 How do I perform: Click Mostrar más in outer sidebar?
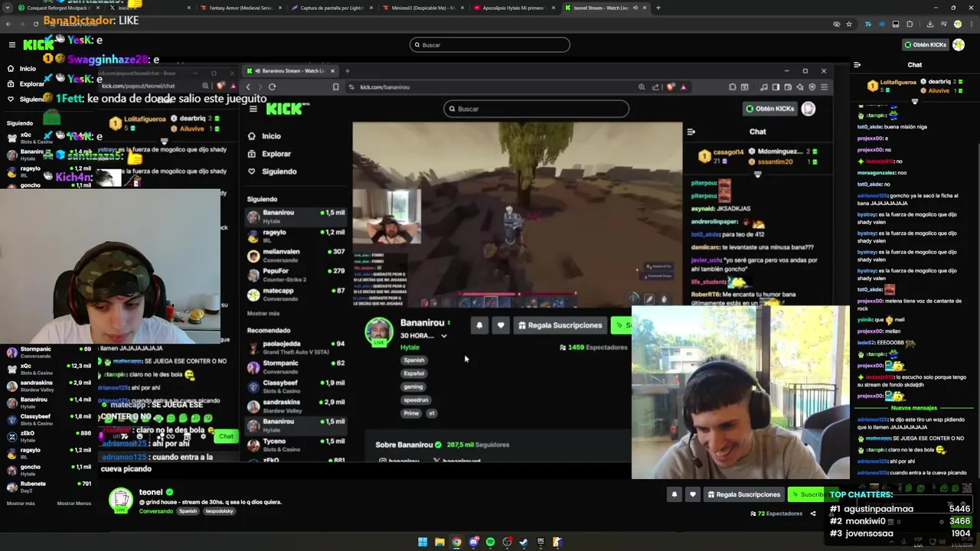(21, 503)
